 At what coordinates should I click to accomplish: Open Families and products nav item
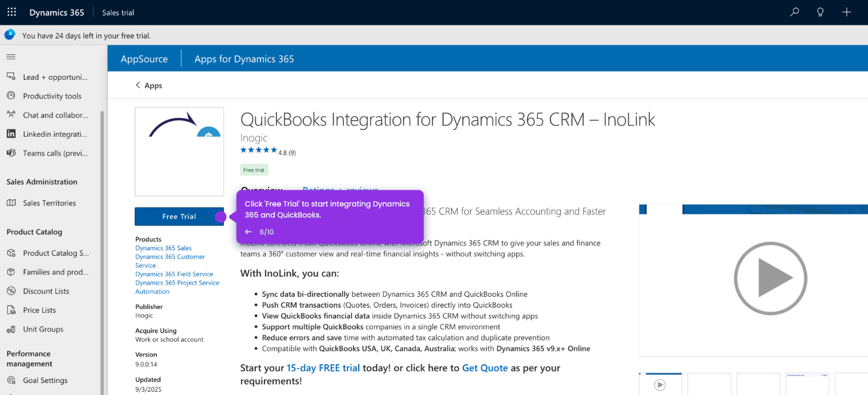[x=52, y=272]
